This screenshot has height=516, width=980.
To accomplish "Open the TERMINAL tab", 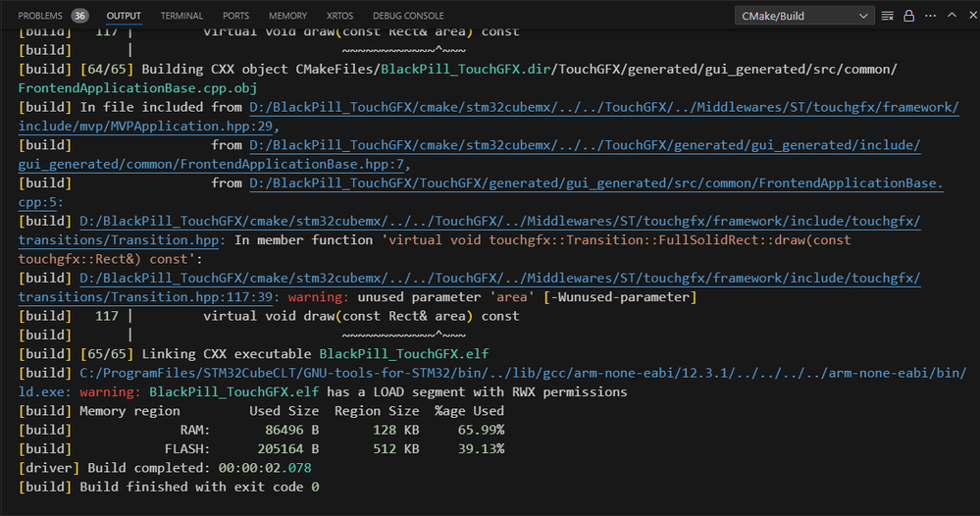I will point(181,16).
